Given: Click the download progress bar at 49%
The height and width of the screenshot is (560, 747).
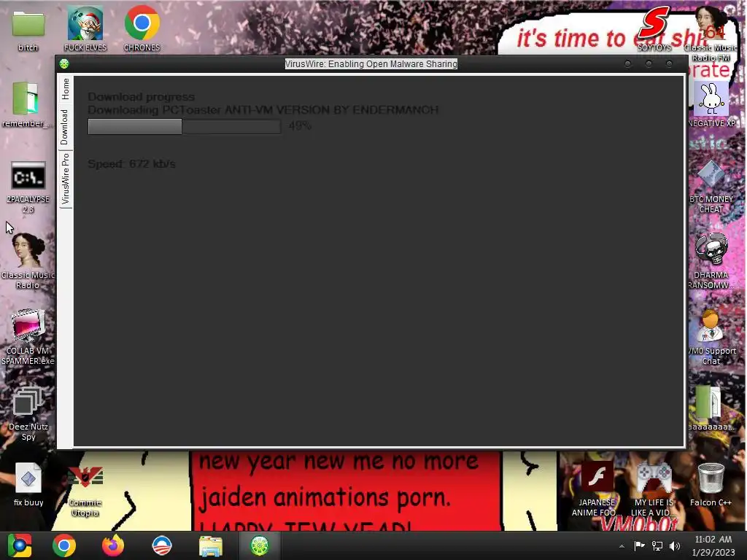Looking at the screenshot, I should 185,126.
